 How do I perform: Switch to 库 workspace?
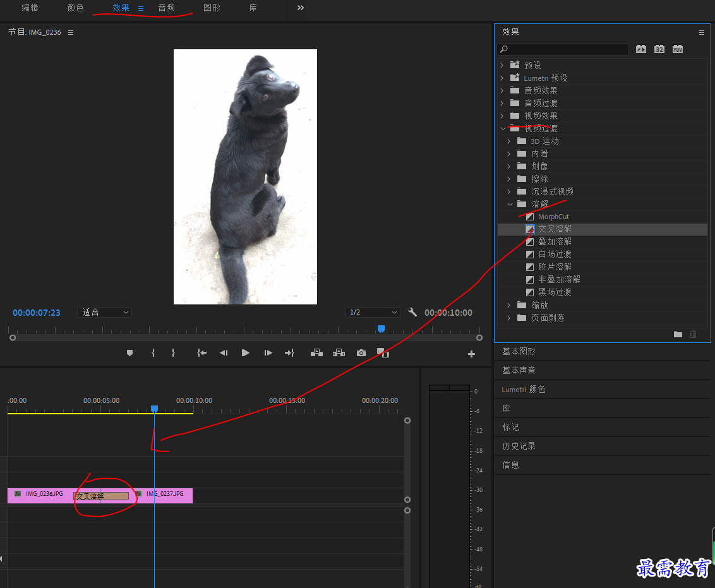point(253,8)
